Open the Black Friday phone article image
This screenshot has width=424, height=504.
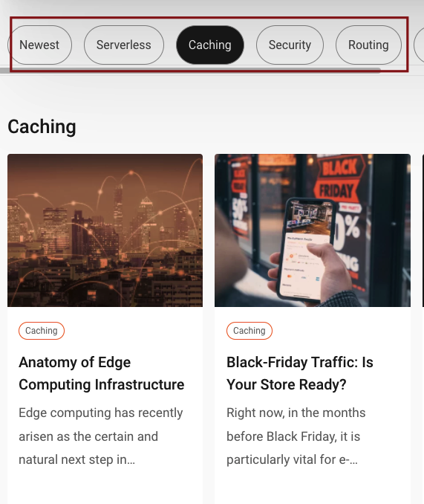click(313, 230)
